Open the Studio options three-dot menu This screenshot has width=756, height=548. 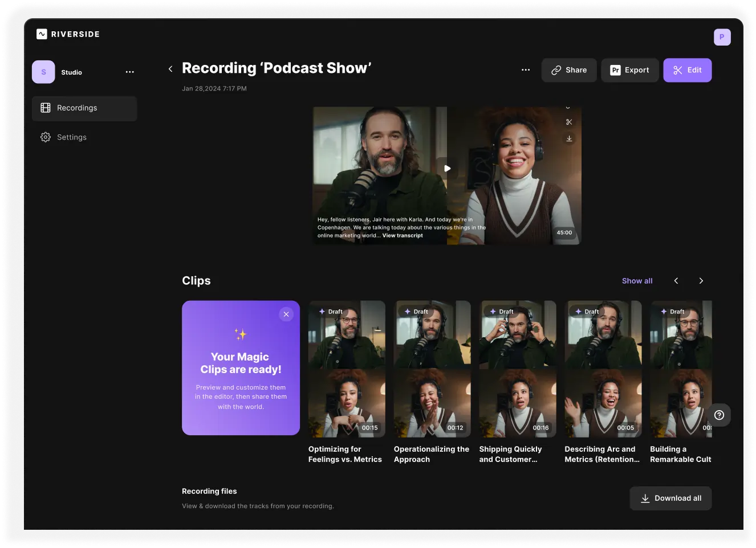click(129, 72)
